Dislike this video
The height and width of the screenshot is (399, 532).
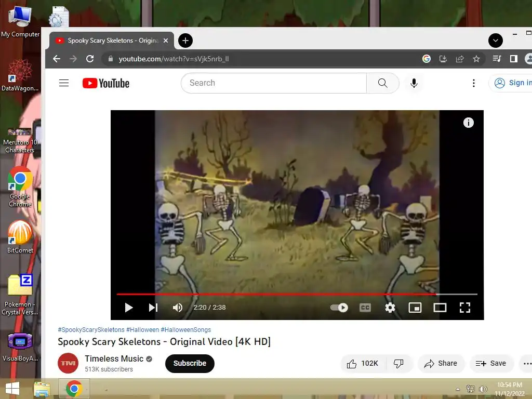[398, 363]
